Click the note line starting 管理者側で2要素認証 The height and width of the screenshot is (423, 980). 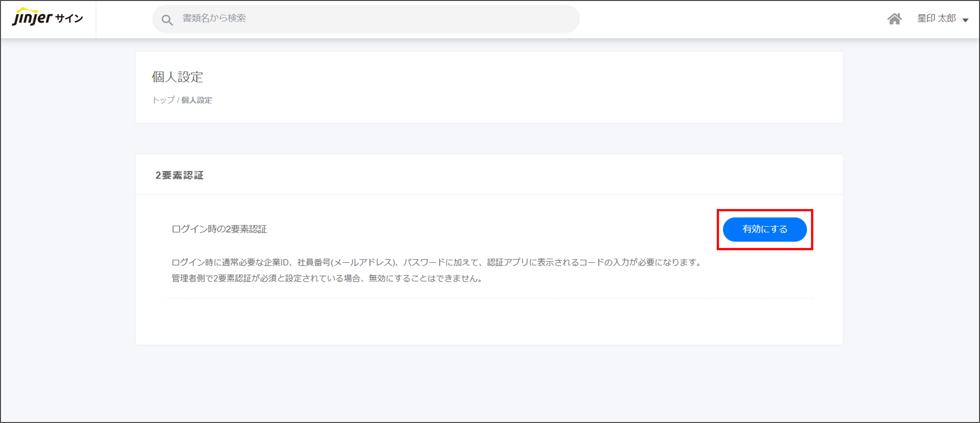coord(327,278)
